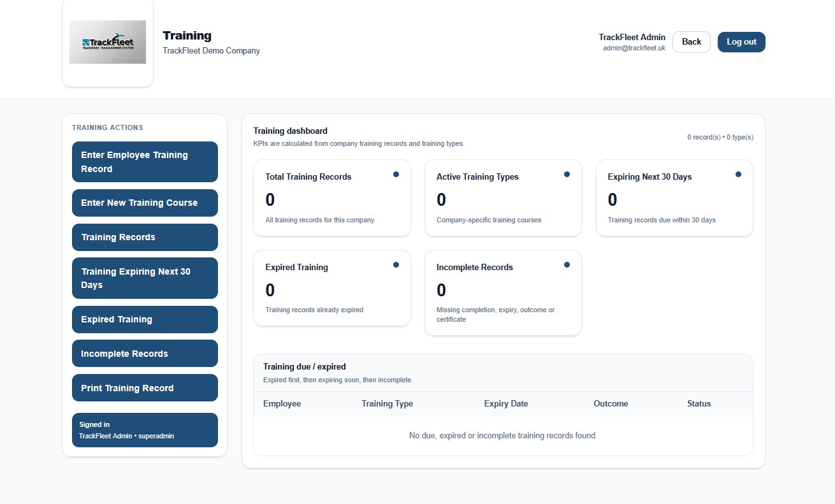Image resolution: width=835 pixels, height=504 pixels.
Task: Click the TrackFleet logo image
Action: pos(107,42)
